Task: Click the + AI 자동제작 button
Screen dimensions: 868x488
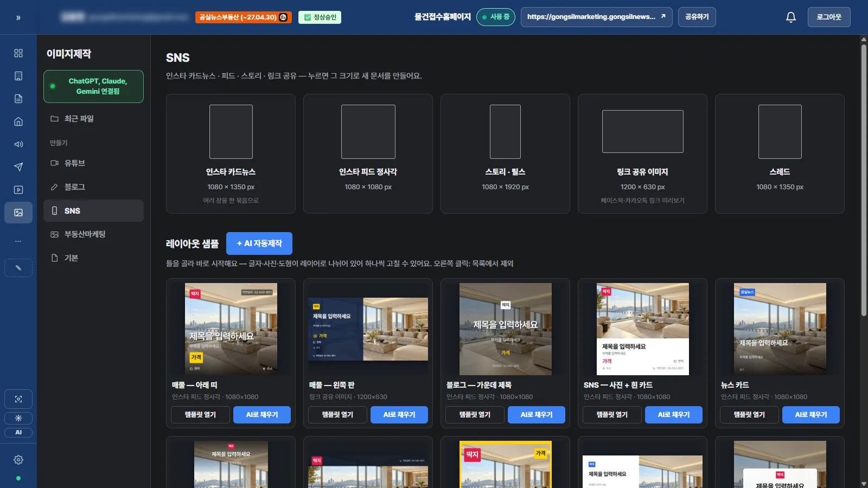Action: coord(259,243)
